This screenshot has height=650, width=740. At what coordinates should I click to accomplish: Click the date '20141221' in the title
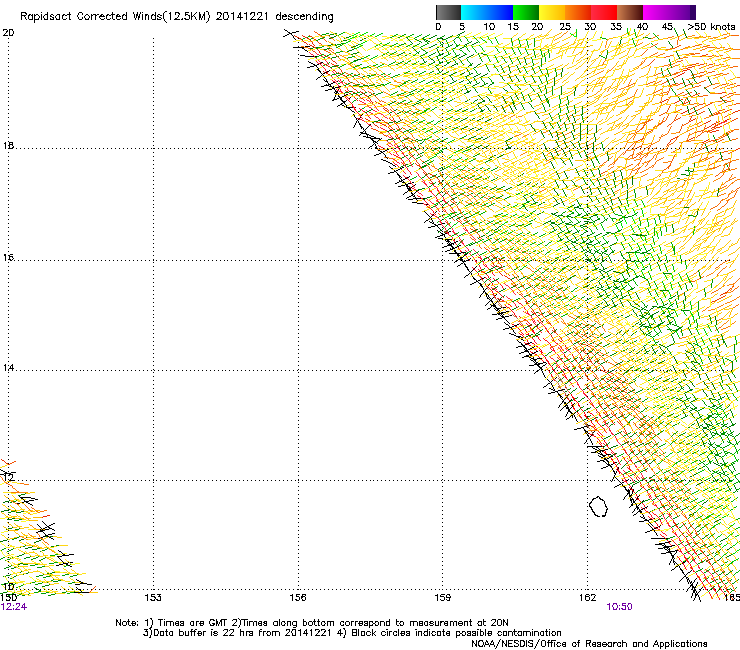(242, 17)
